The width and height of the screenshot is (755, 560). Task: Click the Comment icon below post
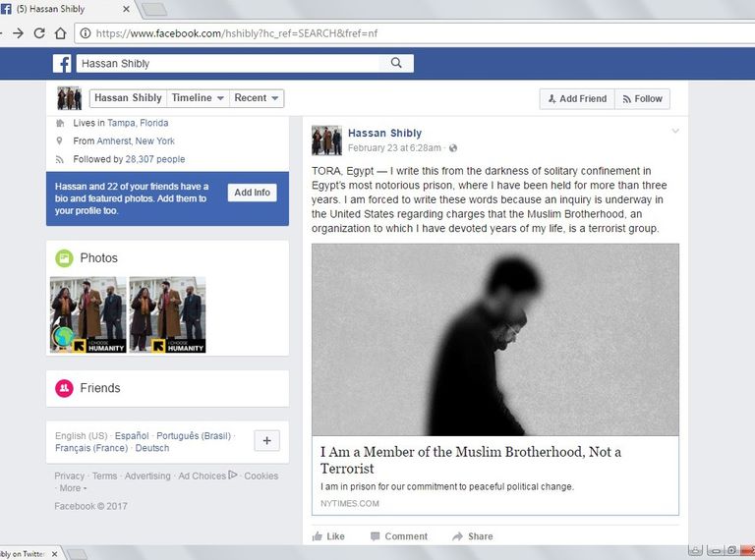coord(376,536)
